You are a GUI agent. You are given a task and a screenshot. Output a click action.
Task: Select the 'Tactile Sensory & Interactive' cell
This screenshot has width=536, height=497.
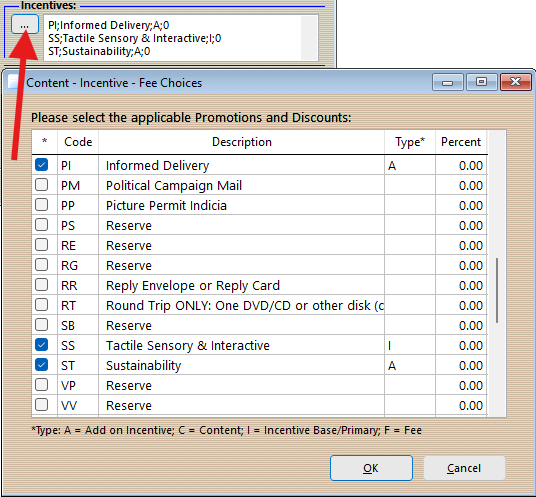[x=242, y=345]
